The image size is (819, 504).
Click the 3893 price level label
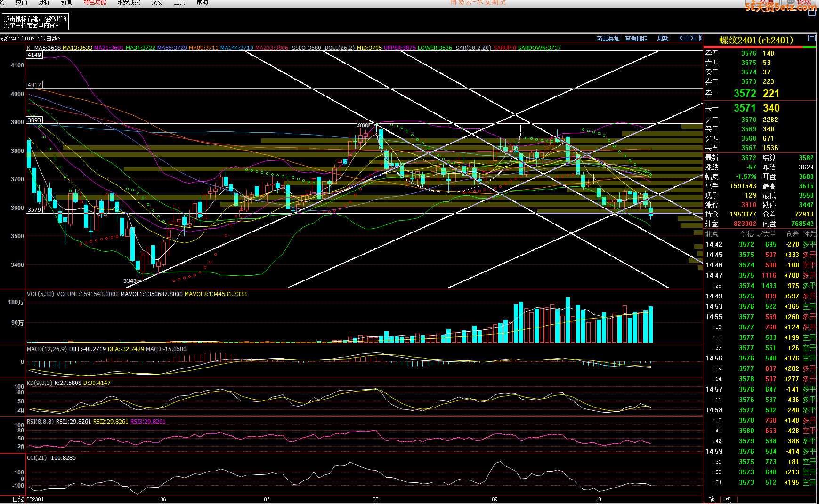tap(34, 120)
